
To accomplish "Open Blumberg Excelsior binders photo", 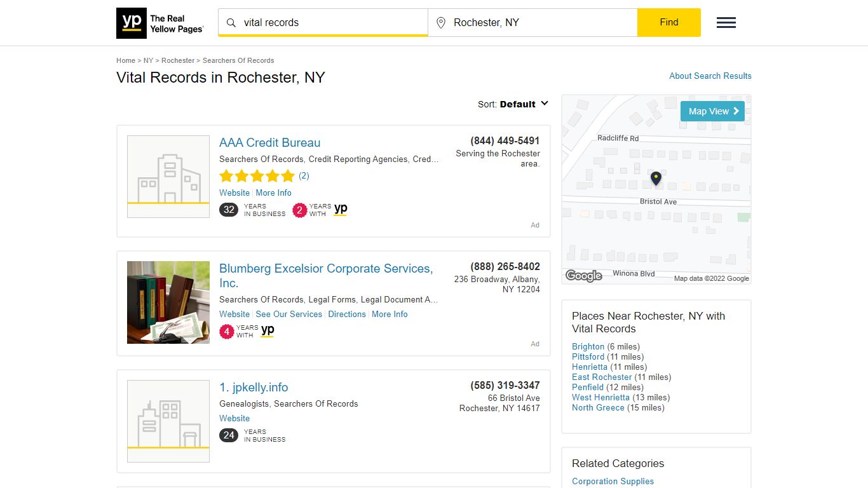I will (x=168, y=302).
